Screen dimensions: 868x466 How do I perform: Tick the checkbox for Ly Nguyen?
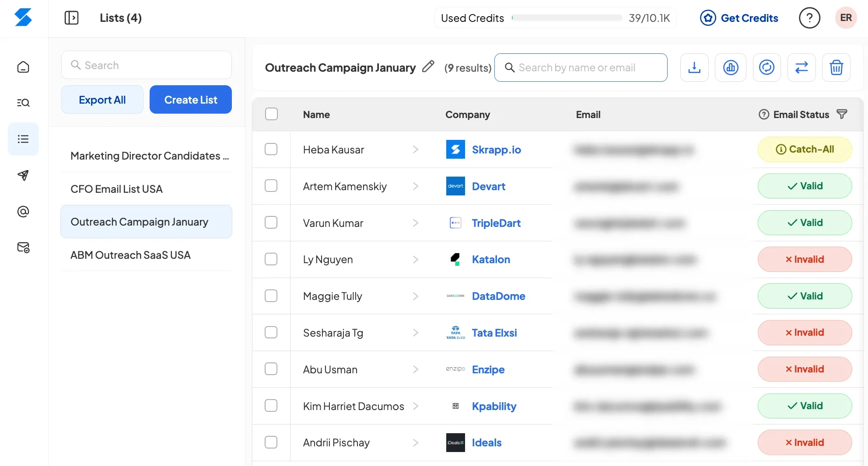[x=271, y=259]
